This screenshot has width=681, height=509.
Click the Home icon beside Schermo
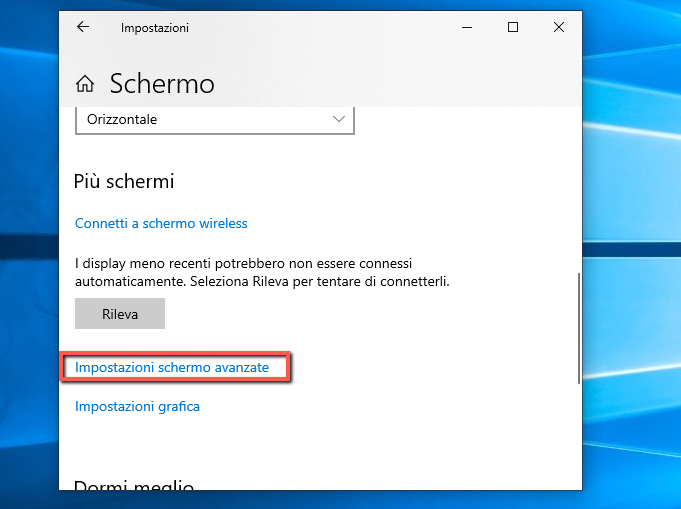[86, 83]
